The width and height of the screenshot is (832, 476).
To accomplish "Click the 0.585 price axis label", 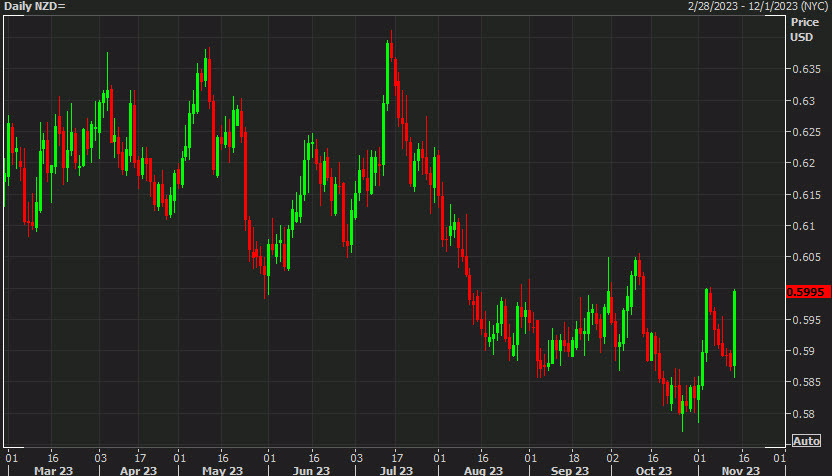I will (807, 382).
